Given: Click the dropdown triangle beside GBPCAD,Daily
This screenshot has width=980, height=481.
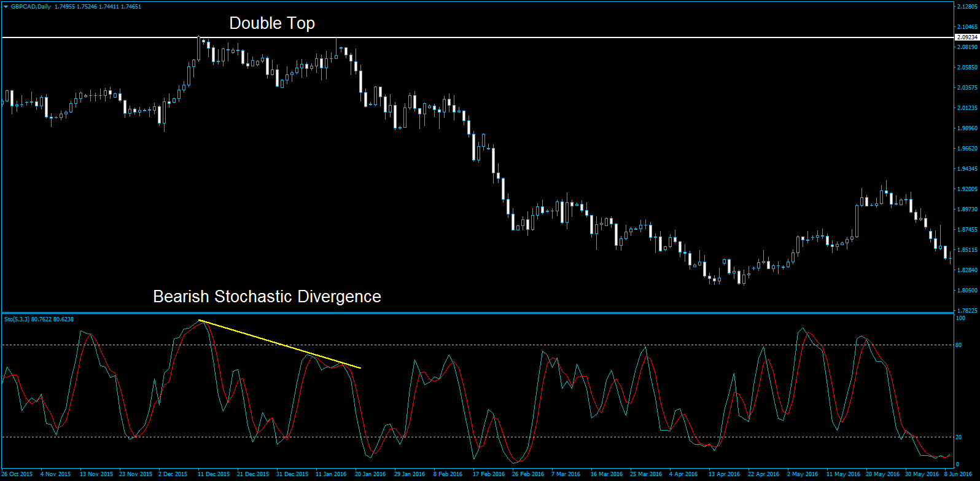Looking at the screenshot, I should (6, 7).
